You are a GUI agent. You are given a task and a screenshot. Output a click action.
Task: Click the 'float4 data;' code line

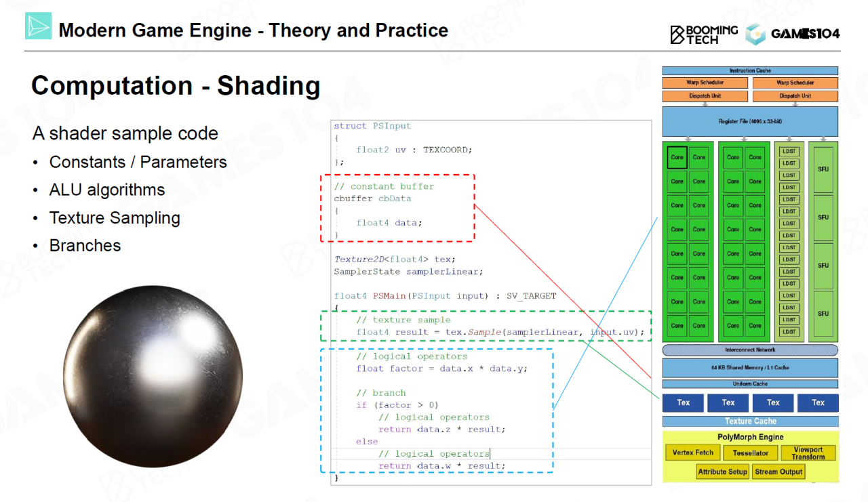[389, 223]
